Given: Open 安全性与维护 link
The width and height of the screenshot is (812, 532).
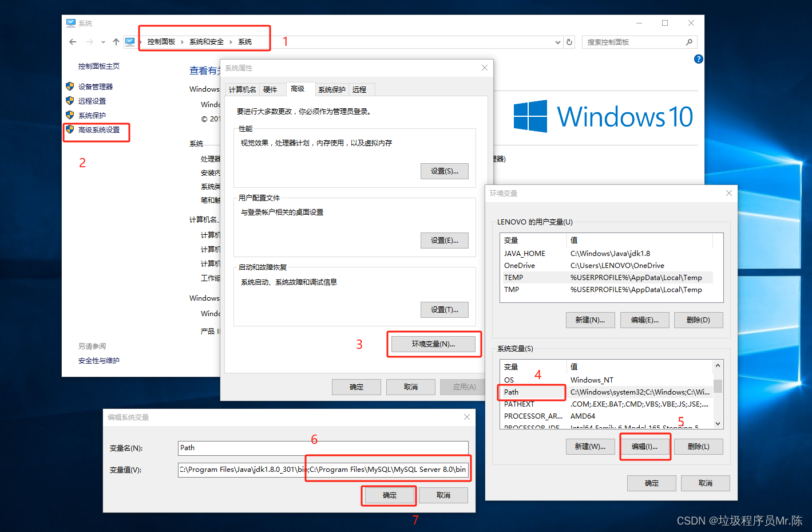Looking at the screenshot, I should [99, 361].
